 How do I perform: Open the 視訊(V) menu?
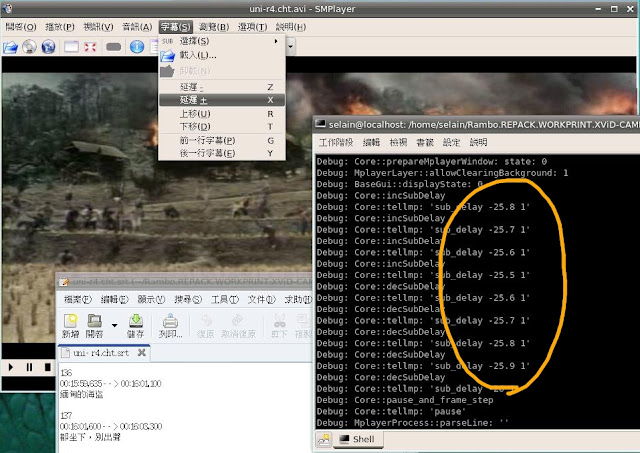(98, 27)
